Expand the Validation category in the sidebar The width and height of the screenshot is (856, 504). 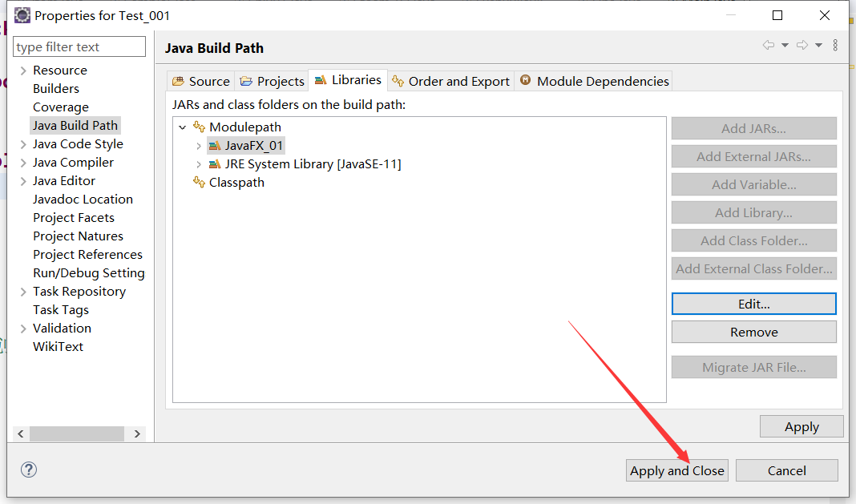pos(22,328)
